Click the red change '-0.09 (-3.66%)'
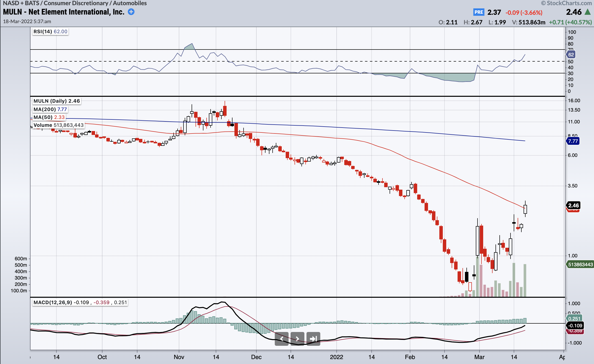This screenshot has height=364, width=594. (524, 13)
